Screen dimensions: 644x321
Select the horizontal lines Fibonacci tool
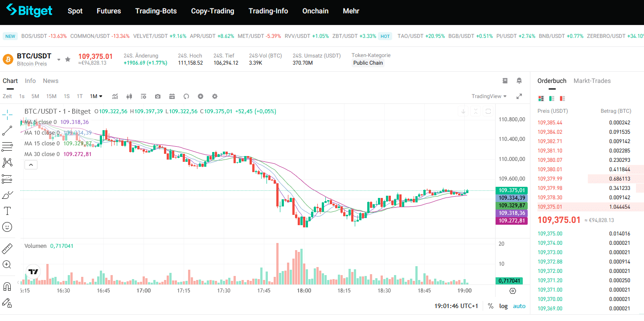[7, 147]
